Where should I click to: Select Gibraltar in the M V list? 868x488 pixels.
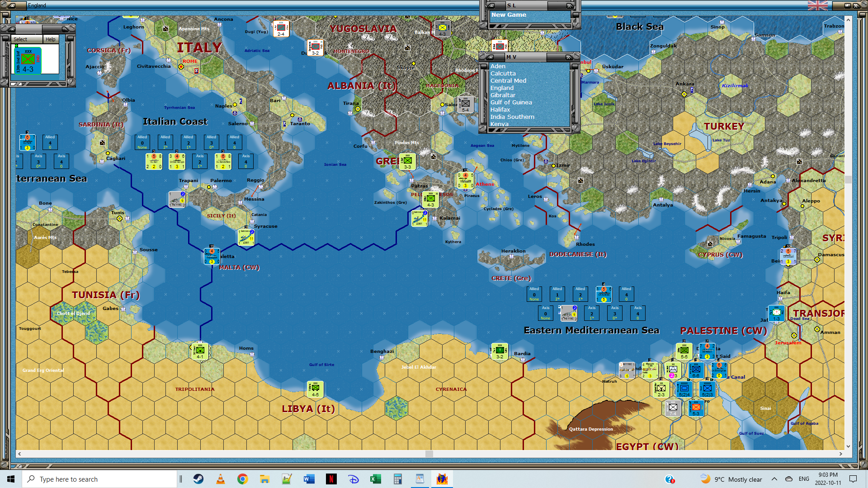point(503,95)
